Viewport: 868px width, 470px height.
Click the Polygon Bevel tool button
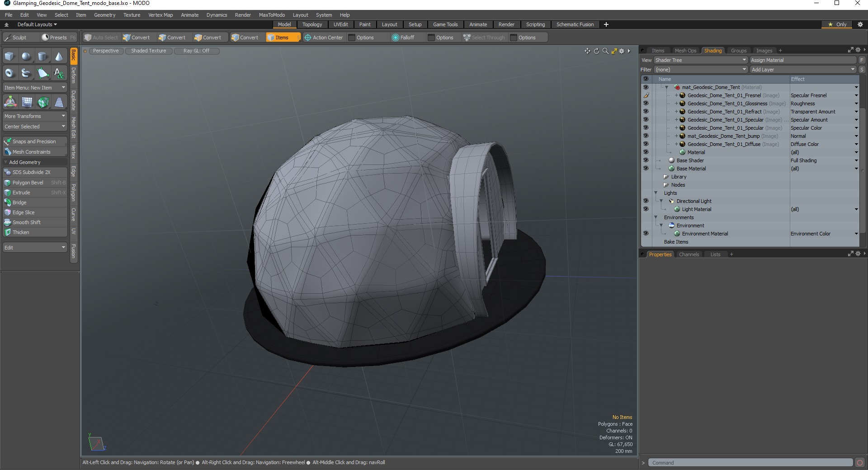[35, 183]
